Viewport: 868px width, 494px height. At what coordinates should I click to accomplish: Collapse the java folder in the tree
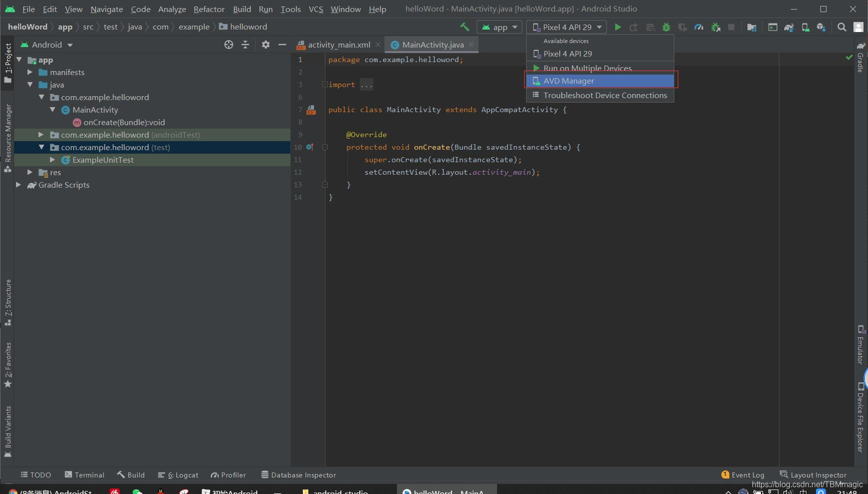(30, 85)
